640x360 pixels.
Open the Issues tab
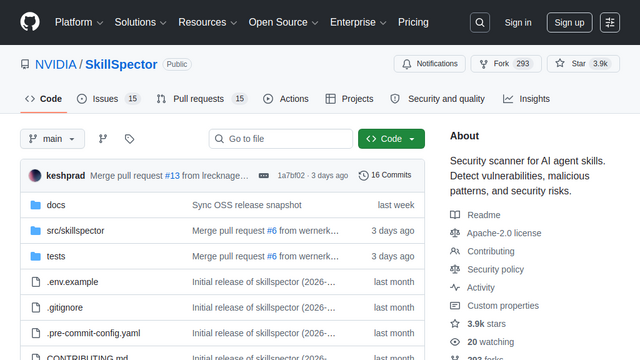(x=109, y=99)
